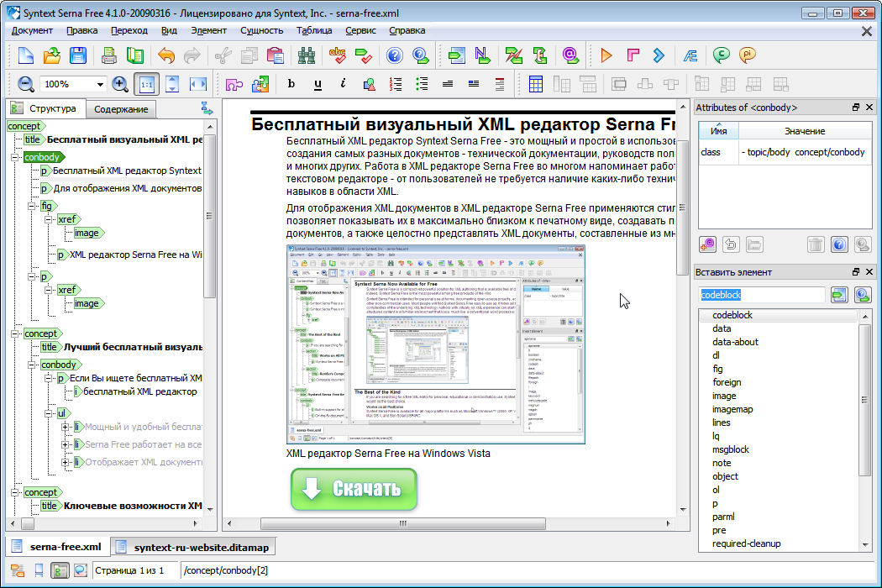
Task: Switch to syntext-ru-website.ditamap document tab
Action: click(194, 547)
